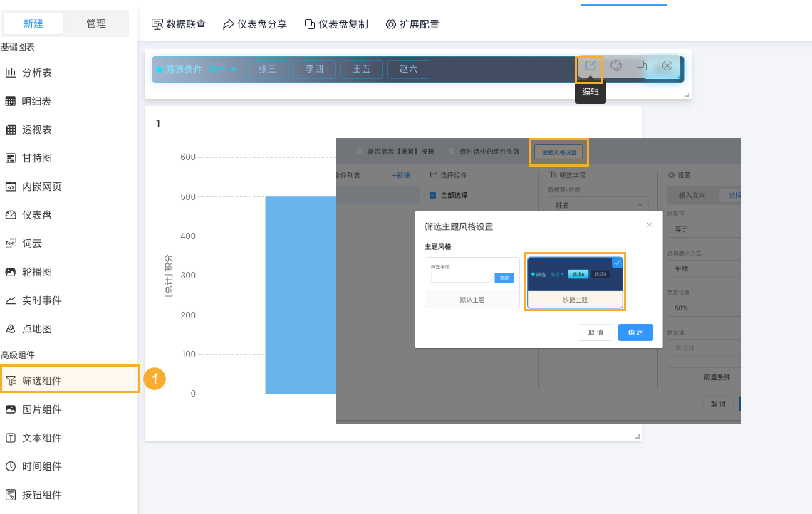This screenshot has width=812, height=514.
Task: Add a 图片组件 image component
Action: point(33,409)
